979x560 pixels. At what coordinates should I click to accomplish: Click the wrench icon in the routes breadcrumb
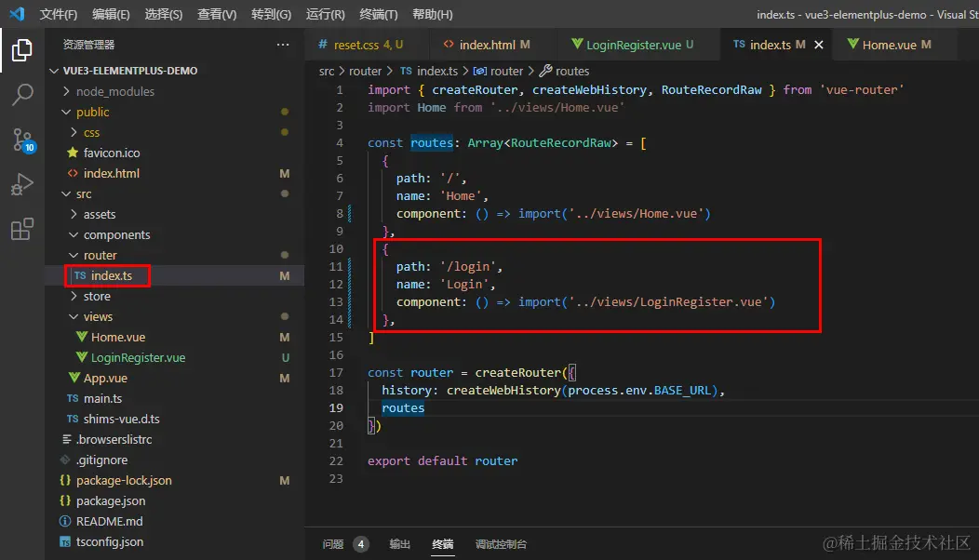pyautogui.click(x=545, y=71)
